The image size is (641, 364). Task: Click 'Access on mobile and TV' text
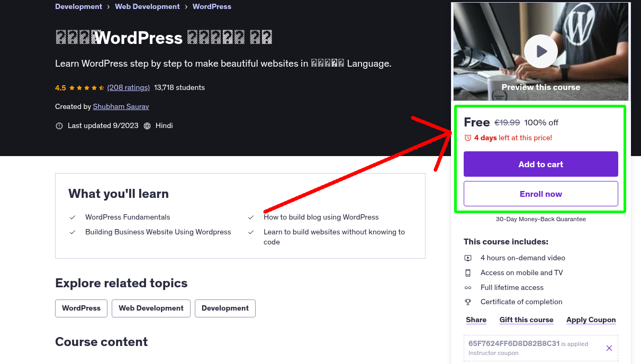tap(522, 272)
